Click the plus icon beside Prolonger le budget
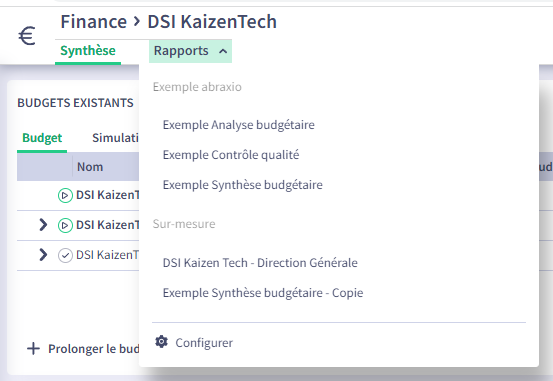Viewport: 553px width, 381px height. click(34, 349)
